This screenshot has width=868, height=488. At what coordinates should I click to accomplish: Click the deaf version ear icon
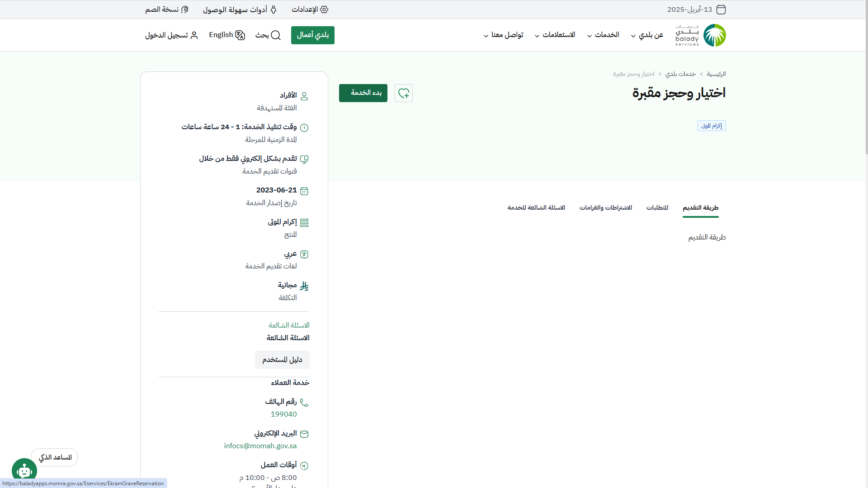[x=185, y=9]
